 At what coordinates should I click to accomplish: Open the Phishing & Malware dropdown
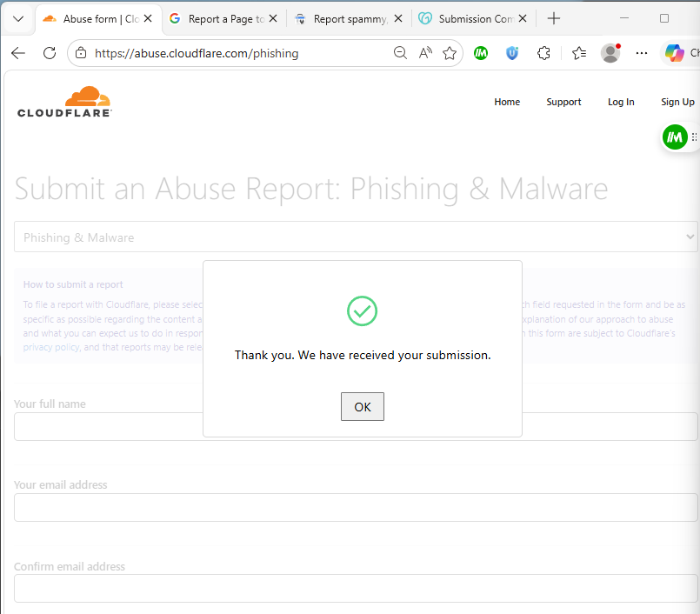356,237
